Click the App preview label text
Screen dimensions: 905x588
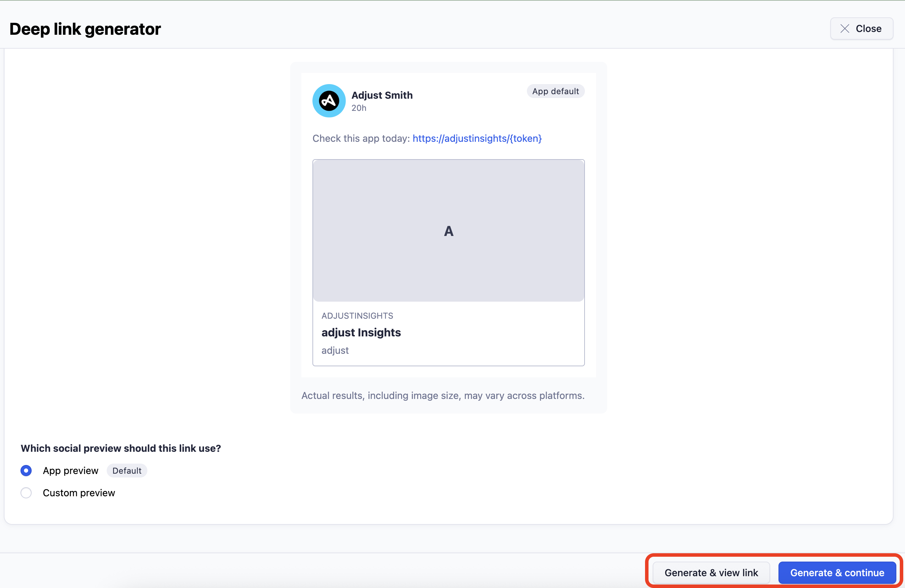click(70, 471)
